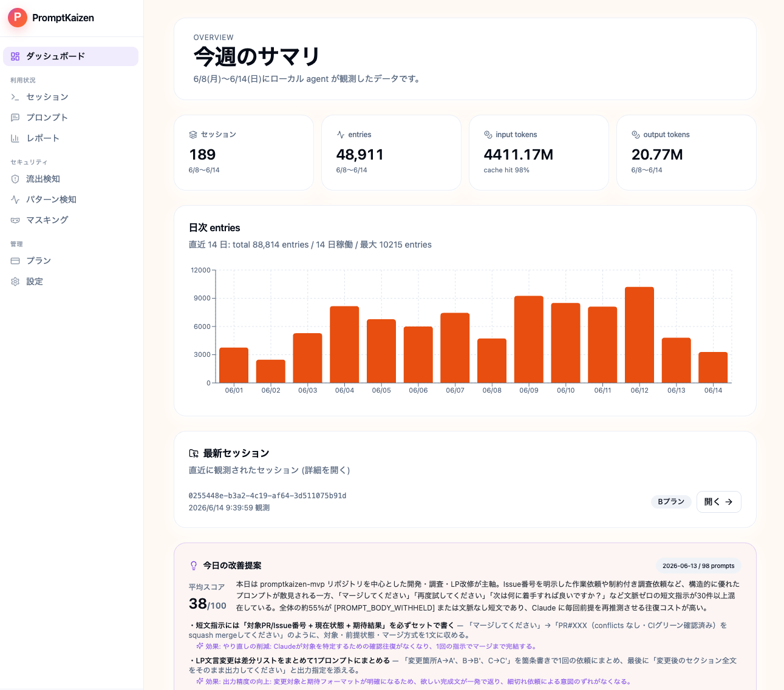The width and height of the screenshot is (784, 690).
Task: Click the mask icon beside マスキング
Action: point(15,220)
